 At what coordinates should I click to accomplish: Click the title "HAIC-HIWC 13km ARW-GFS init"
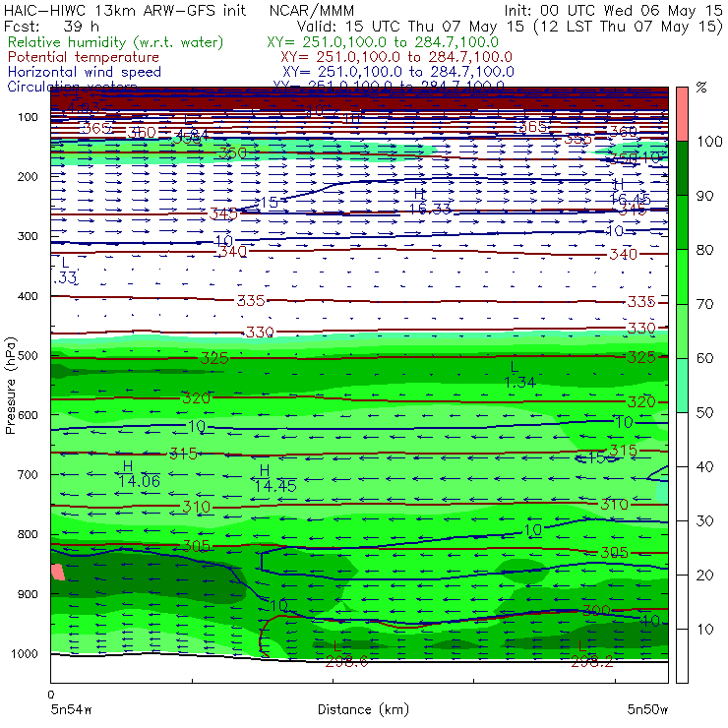pyautogui.click(x=125, y=11)
